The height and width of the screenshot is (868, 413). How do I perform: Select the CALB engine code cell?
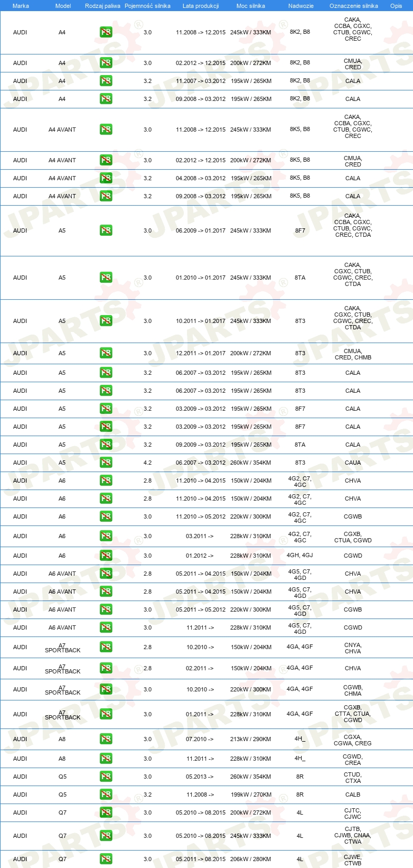pyautogui.click(x=353, y=795)
